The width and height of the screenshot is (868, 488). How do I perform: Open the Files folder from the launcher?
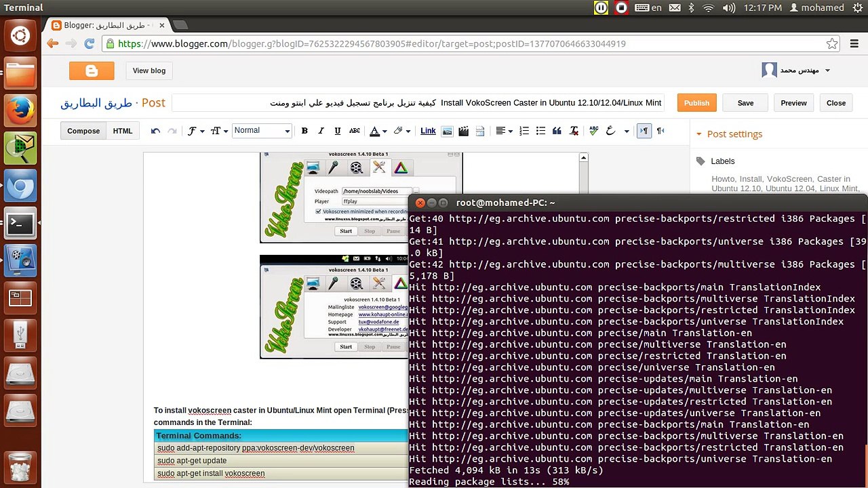[20, 74]
